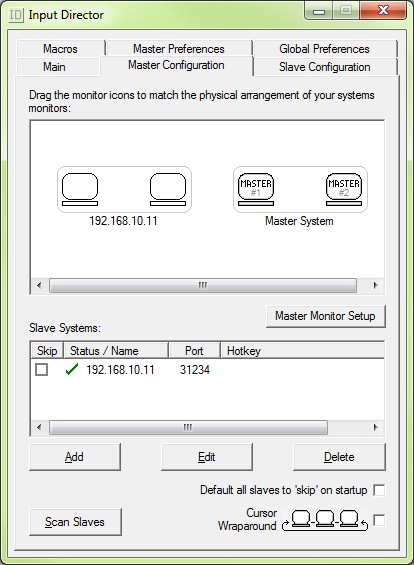Tick the Skip checkbox for 192.168.10.11
This screenshot has height=565, width=414.
[x=41, y=370]
